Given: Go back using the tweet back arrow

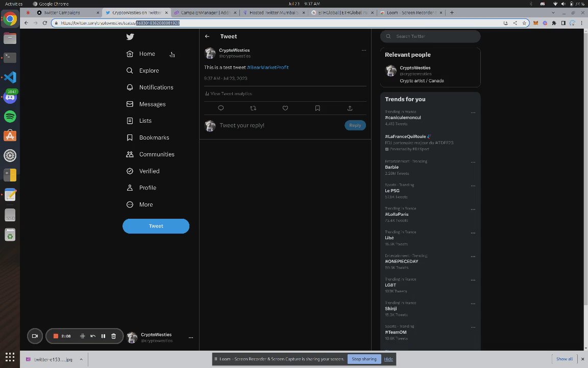Looking at the screenshot, I should pyautogui.click(x=207, y=36).
